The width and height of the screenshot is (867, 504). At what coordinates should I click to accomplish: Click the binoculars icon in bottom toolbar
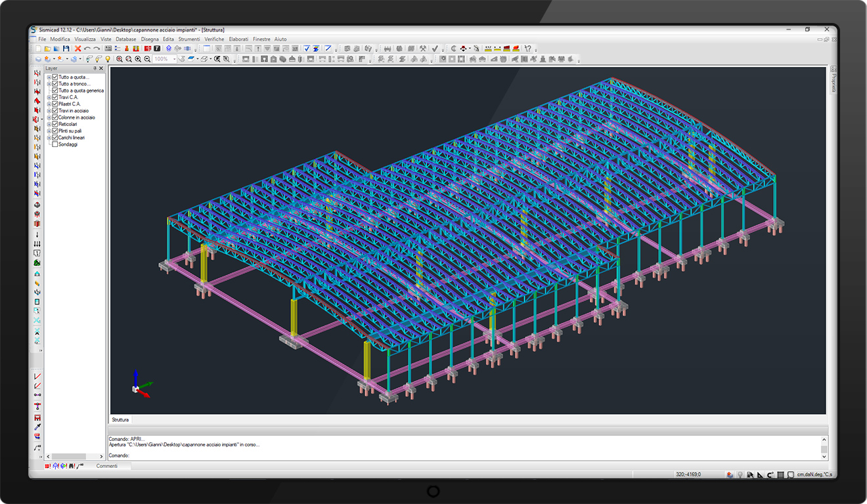(72, 466)
